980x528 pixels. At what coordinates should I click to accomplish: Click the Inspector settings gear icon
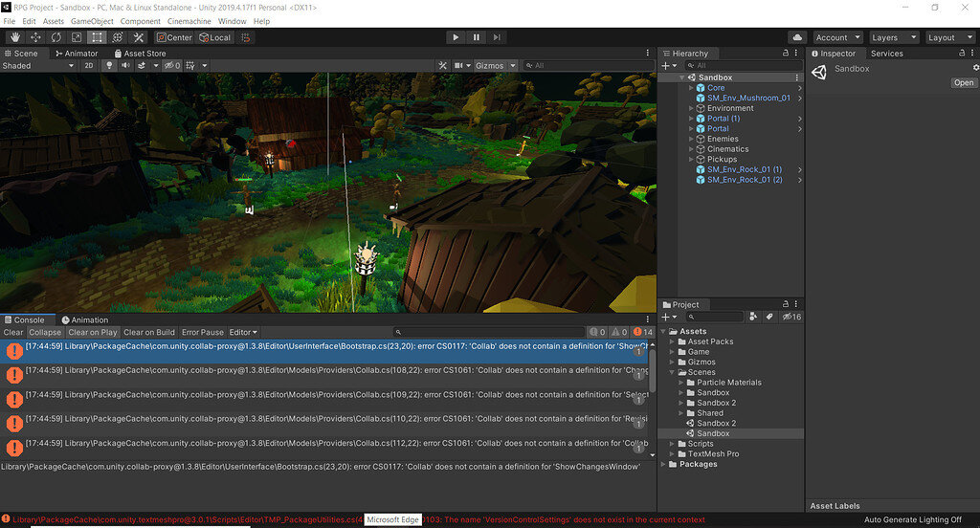(x=975, y=68)
